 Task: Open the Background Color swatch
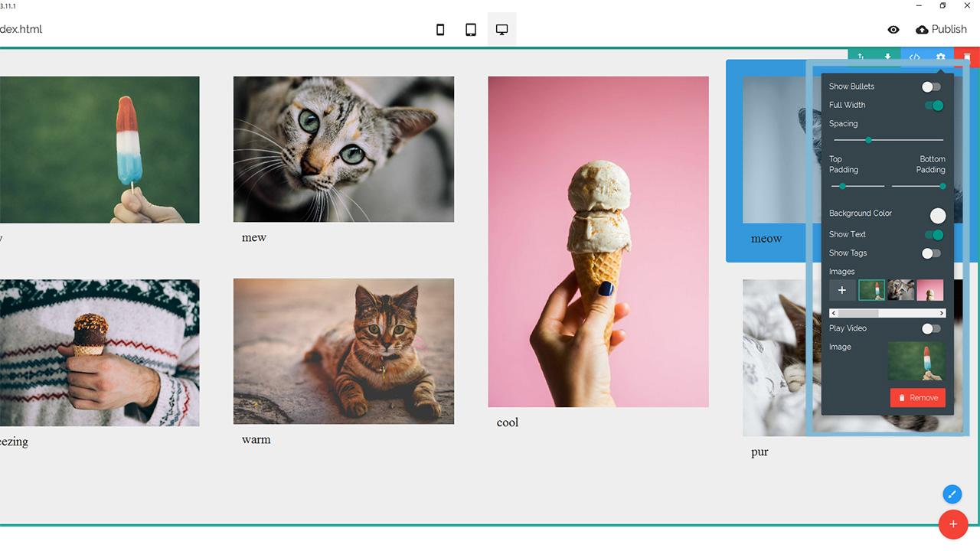[x=937, y=216]
